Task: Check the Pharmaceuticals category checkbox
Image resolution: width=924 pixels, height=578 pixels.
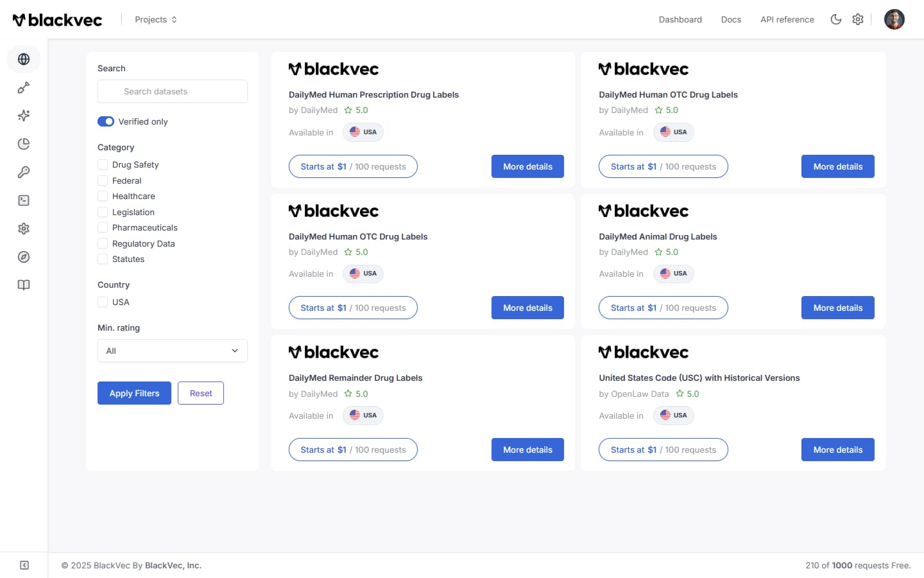Action: click(103, 227)
